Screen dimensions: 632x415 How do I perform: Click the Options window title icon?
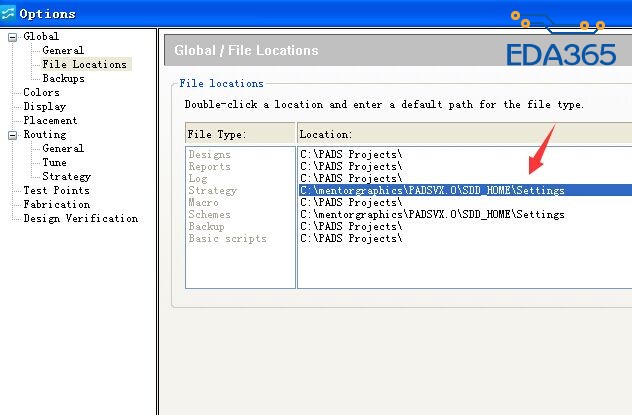pyautogui.click(x=9, y=14)
